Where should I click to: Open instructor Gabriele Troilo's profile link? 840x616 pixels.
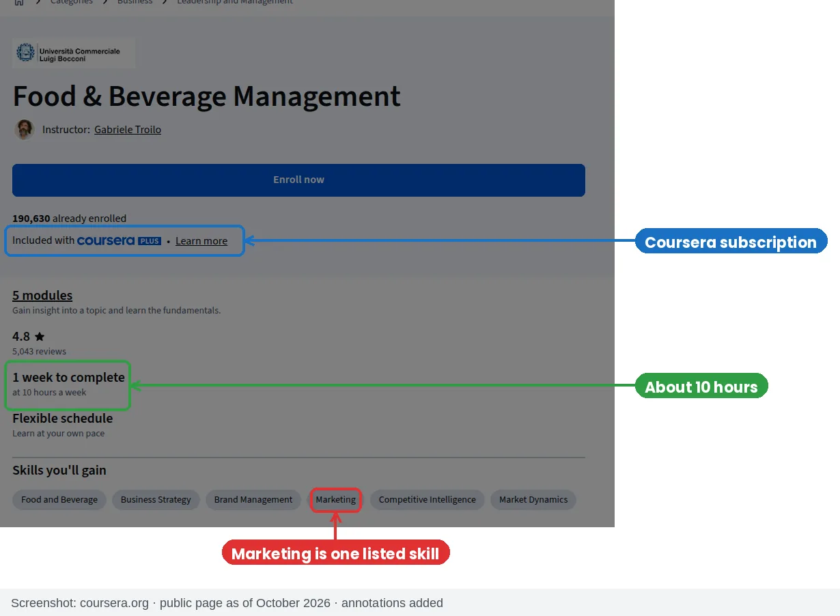click(128, 130)
